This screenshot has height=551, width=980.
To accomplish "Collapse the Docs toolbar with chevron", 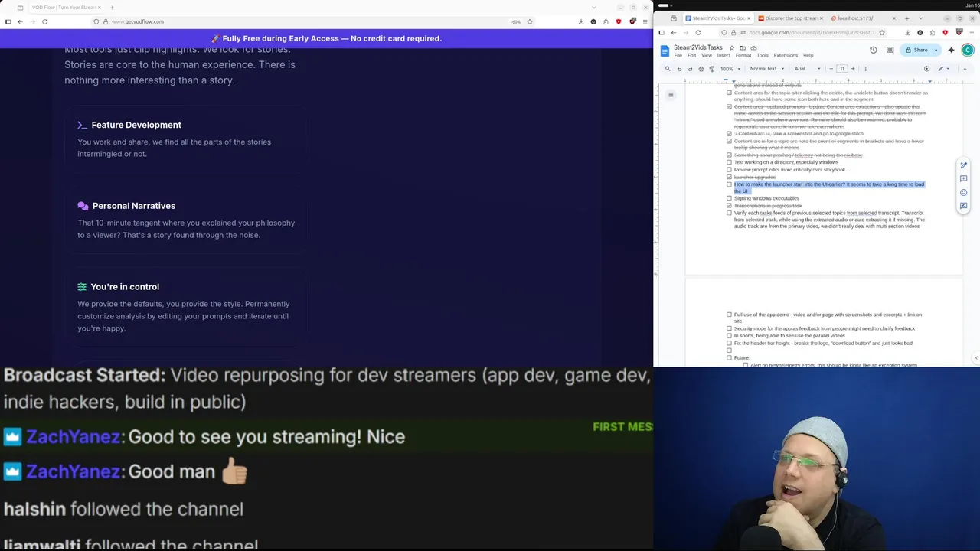I will (964, 69).
